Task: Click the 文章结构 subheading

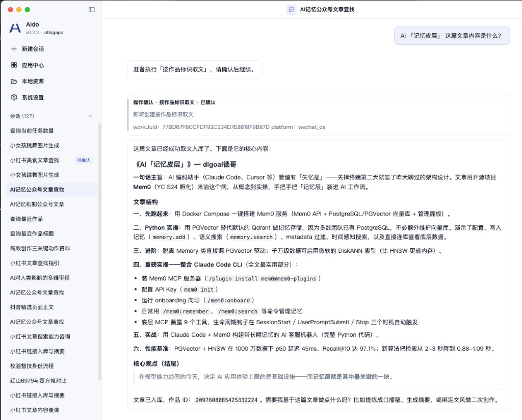Action: pos(145,202)
